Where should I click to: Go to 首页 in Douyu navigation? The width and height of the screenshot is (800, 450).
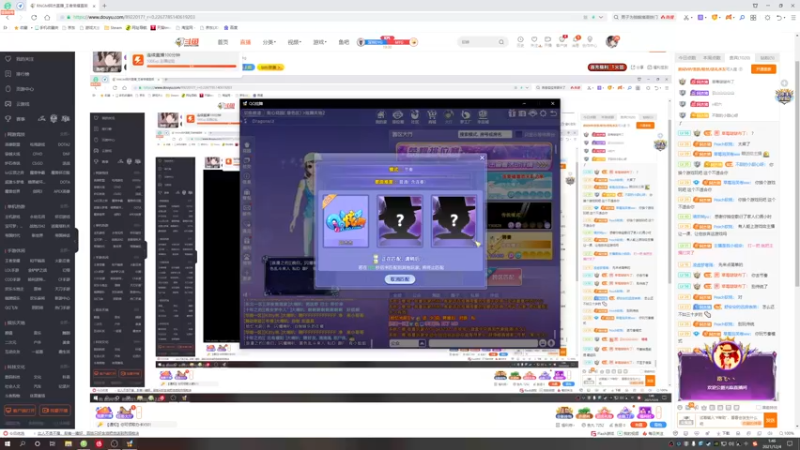point(223,42)
